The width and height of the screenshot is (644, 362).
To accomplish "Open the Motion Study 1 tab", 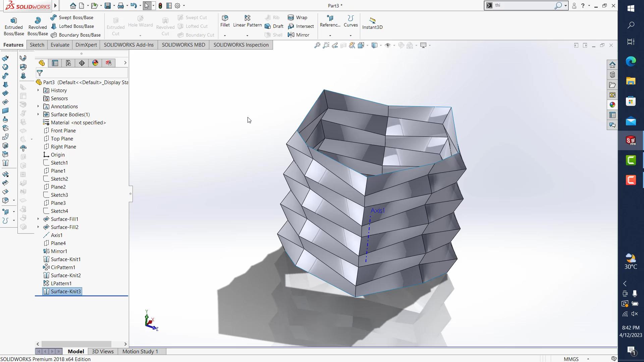I will [140, 351].
